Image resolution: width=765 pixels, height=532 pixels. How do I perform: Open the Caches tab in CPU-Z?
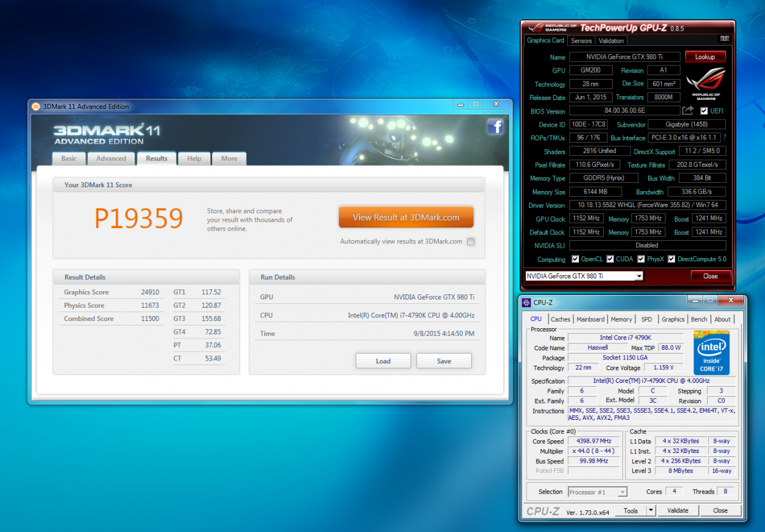tap(560, 319)
